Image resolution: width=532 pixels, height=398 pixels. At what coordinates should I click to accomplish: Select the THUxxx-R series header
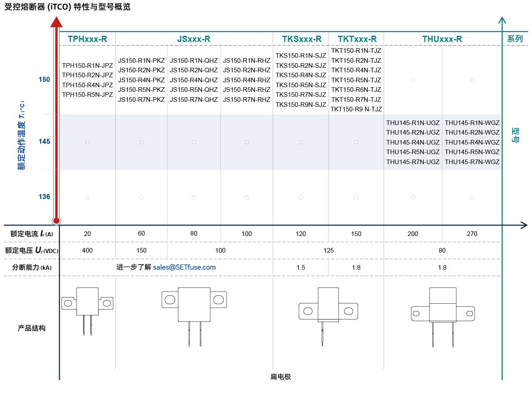(442, 39)
